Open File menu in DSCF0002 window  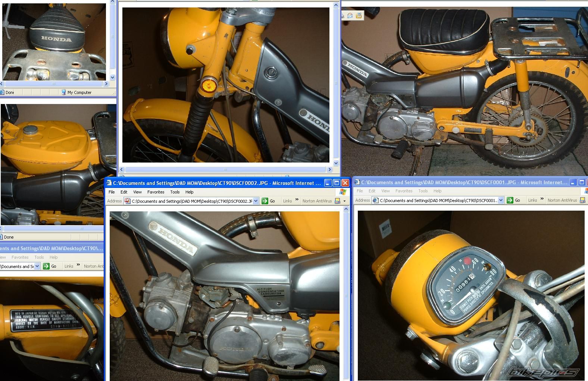(x=112, y=192)
